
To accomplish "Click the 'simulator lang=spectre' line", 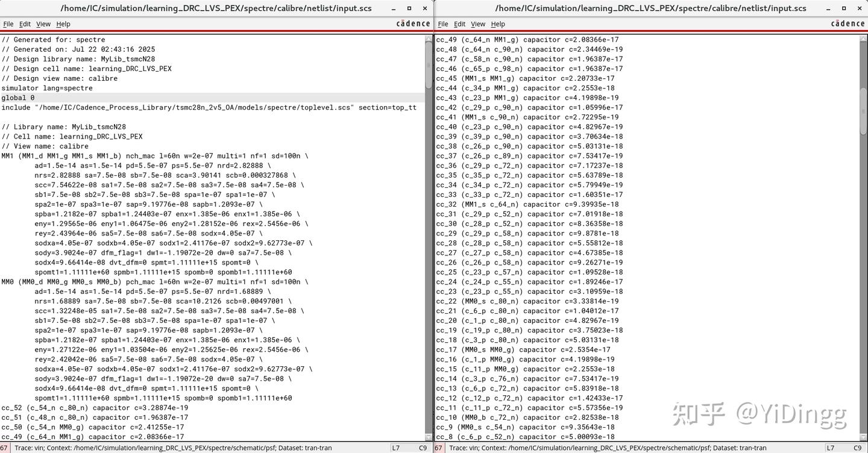I will 47,88.
